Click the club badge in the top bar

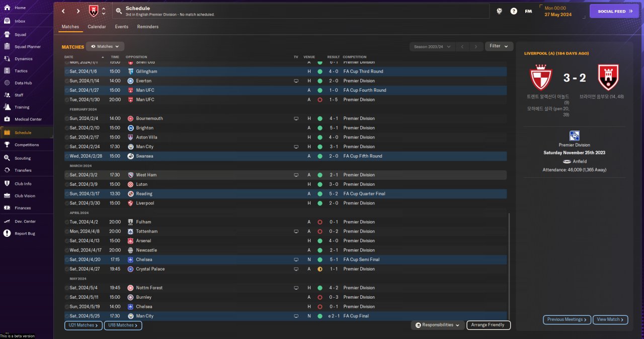[94, 11]
